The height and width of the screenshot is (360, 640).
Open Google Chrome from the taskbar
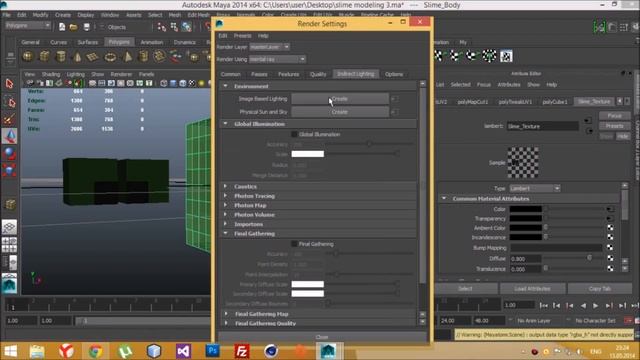click(96, 351)
